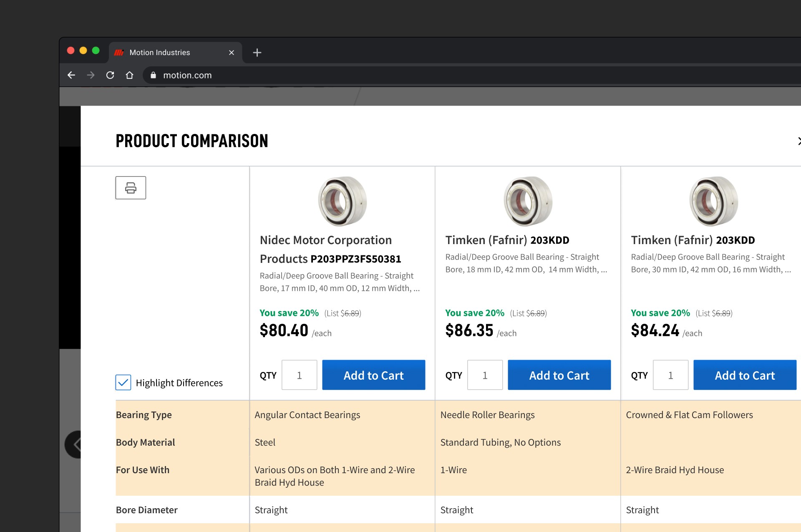Viewport: 801px width, 532px height.
Task: Open Nidec Motor Corporation Products P203PPZ3FS50381
Action: [x=330, y=250]
